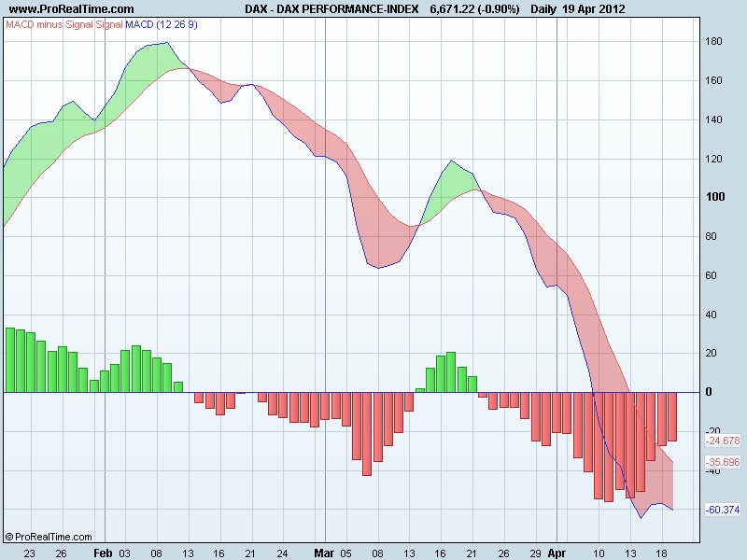Click the Apr month label on date axis

point(557,553)
